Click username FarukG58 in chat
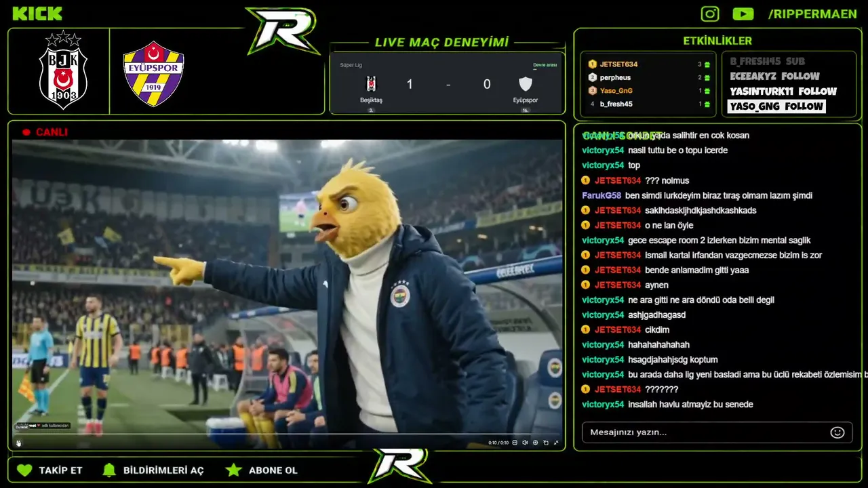The height and width of the screenshot is (488, 868). click(x=601, y=195)
